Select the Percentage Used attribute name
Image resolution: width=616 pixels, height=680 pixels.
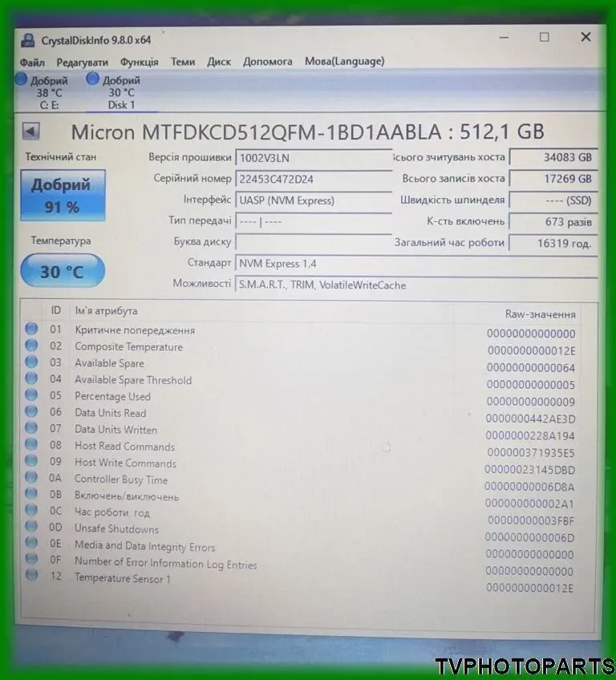click(x=112, y=396)
